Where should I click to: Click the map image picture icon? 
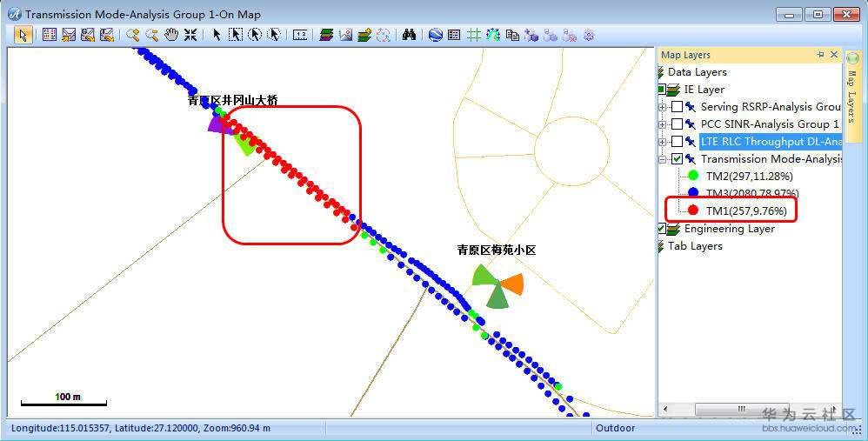345,35
